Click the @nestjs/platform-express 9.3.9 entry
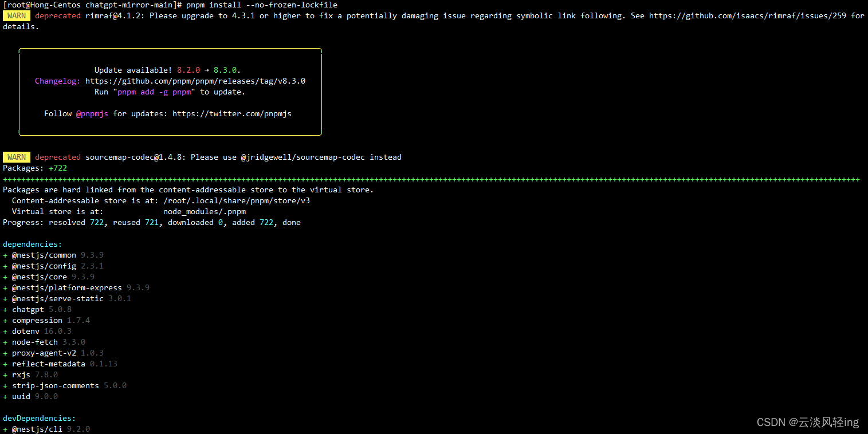Screen dimensions: 868x434 [x=76, y=287]
